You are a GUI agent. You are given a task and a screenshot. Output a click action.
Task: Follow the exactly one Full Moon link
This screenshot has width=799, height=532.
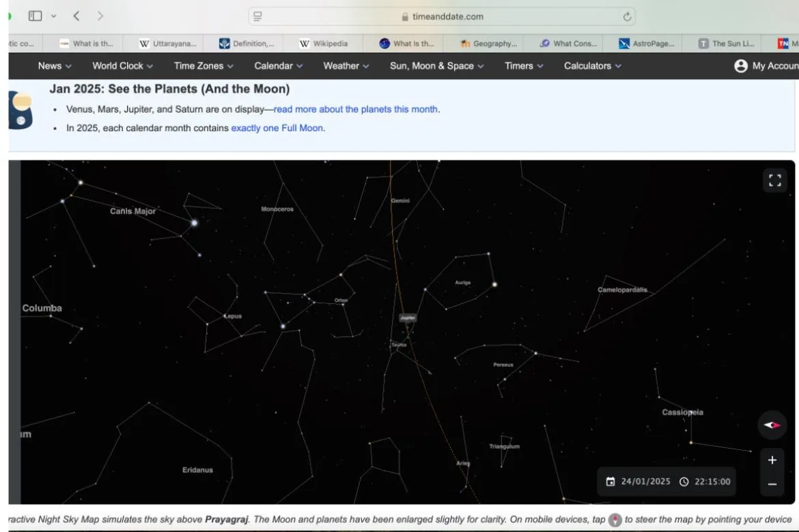pos(277,128)
